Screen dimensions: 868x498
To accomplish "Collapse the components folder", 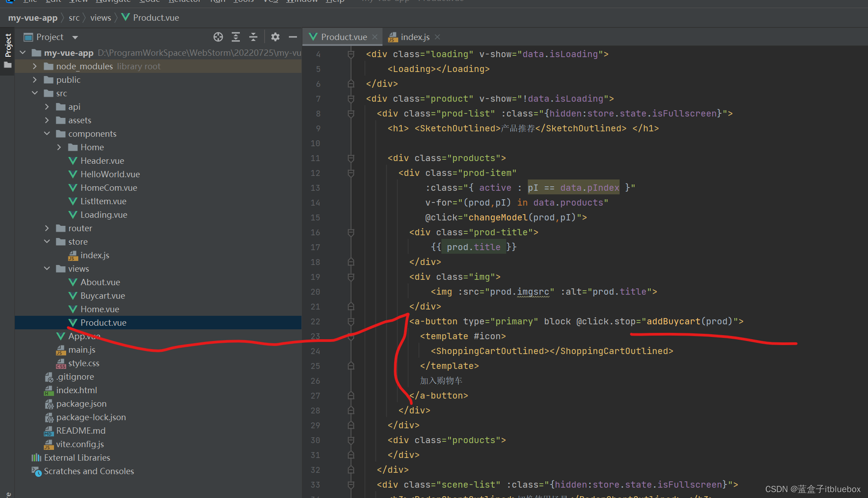I will click(x=47, y=134).
